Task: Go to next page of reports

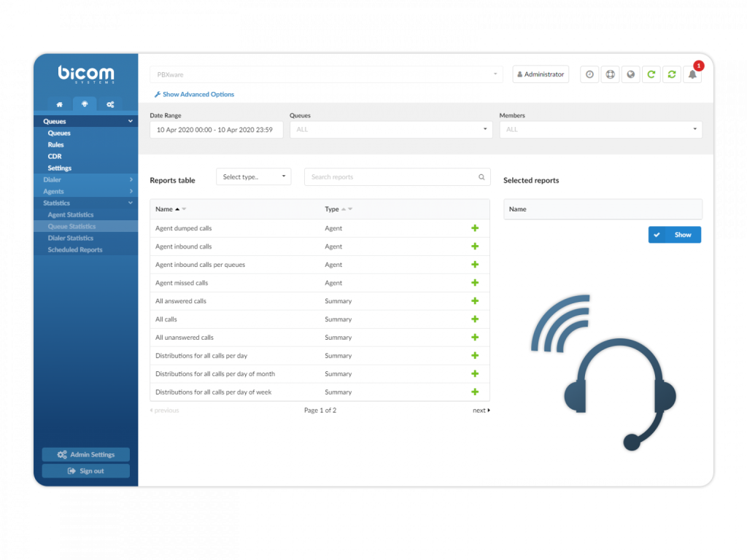Action: [x=481, y=411]
